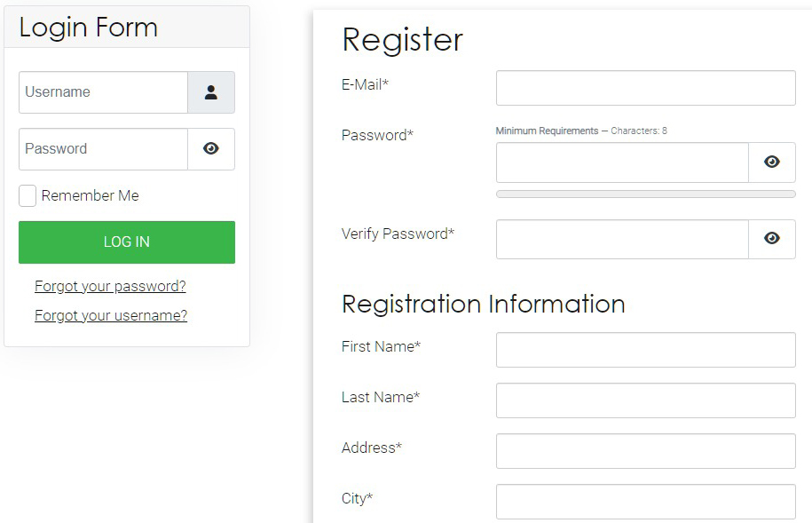Show login password with eye icon

(x=211, y=149)
